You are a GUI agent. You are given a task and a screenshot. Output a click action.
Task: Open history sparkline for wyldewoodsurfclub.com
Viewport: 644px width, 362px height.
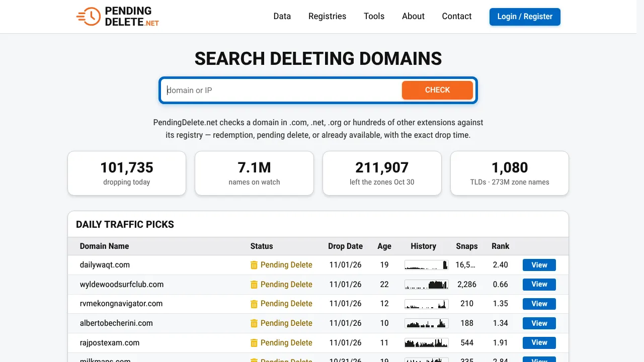click(x=427, y=285)
